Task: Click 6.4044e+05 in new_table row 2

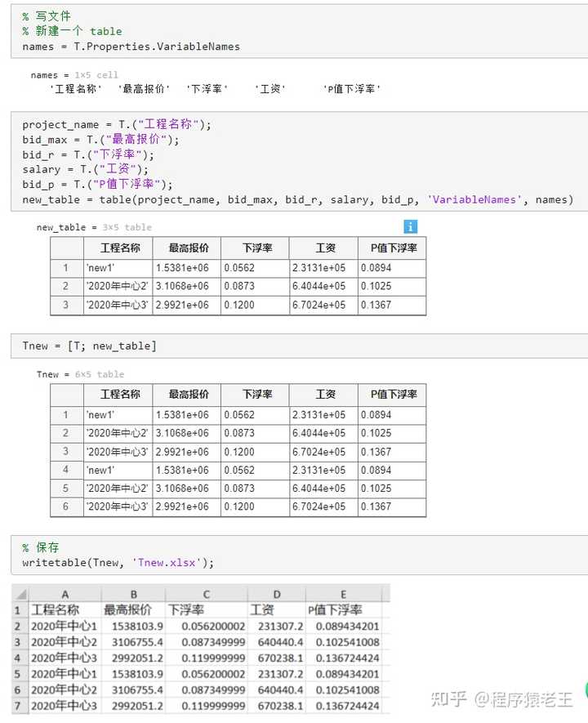Action: tap(323, 287)
